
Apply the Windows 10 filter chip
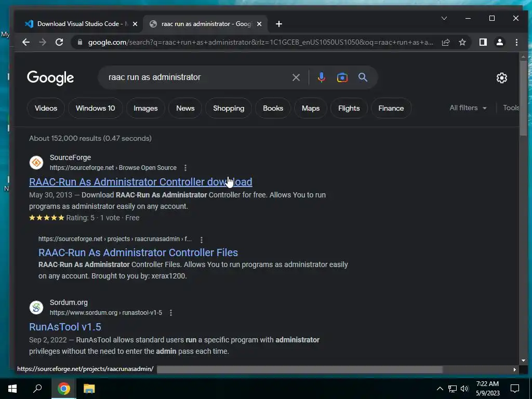coord(96,108)
